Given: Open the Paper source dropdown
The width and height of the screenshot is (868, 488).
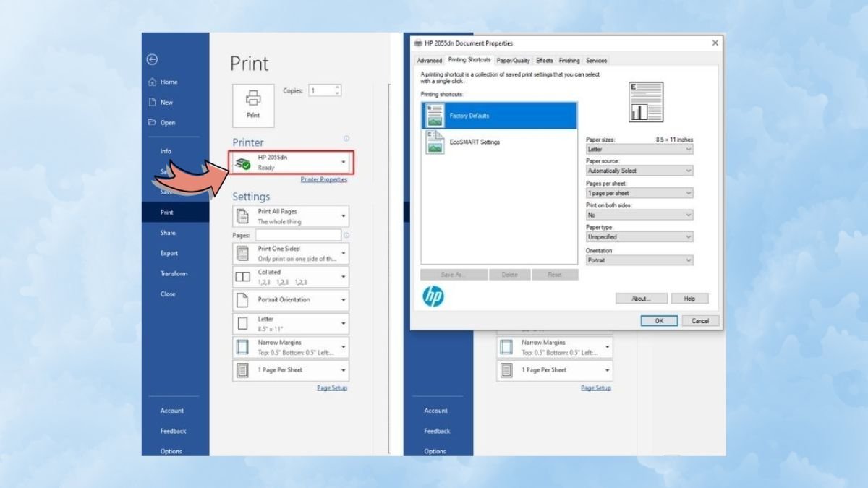Looking at the screenshot, I should 639,171.
